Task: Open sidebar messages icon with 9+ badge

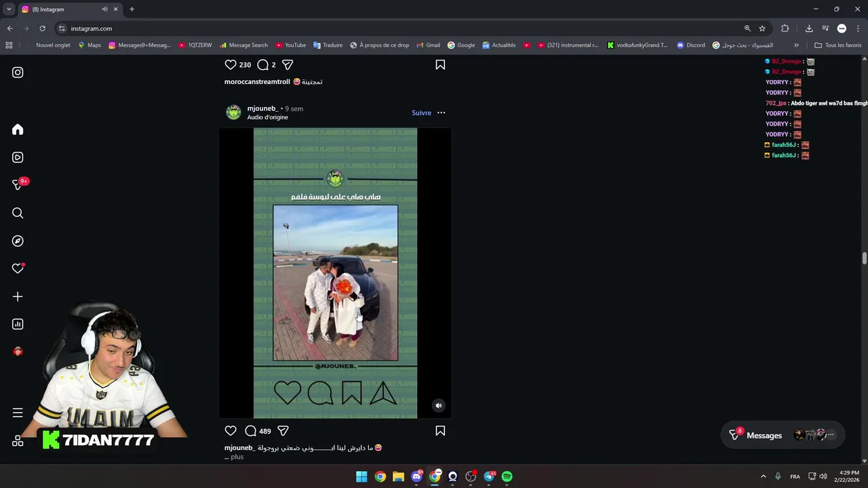Action: click(x=18, y=185)
